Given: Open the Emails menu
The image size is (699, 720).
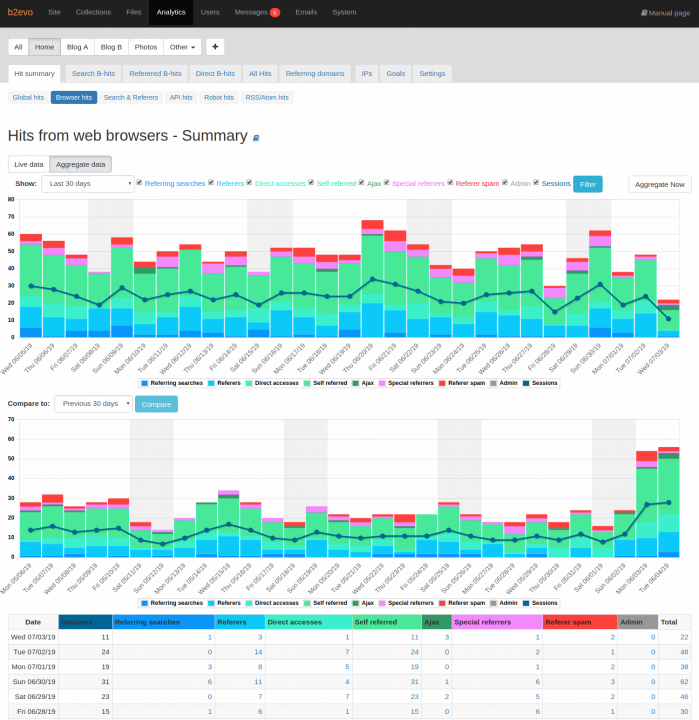Looking at the screenshot, I should coord(306,12).
